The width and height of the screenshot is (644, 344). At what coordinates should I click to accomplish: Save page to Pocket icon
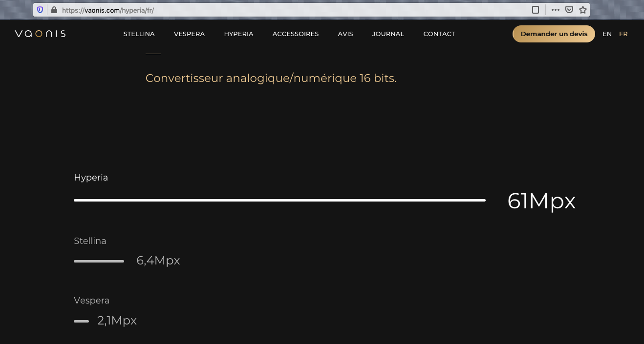[569, 10]
